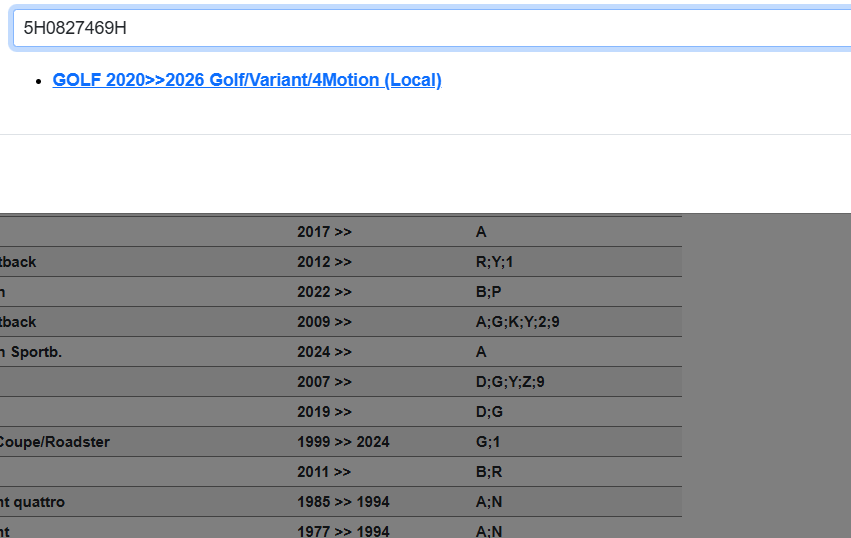Image resolution: width=851 pixels, height=538 pixels.
Task: Open the GOLF 2020>>2026 Golf/Variant/4Motion link
Action: pyautogui.click(x=247, y=80)
